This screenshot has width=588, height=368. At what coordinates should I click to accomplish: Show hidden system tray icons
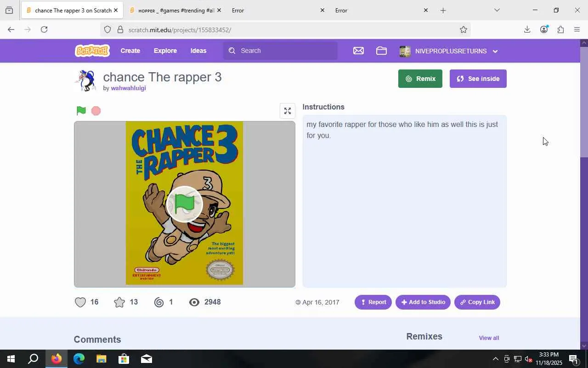[495, 359]
